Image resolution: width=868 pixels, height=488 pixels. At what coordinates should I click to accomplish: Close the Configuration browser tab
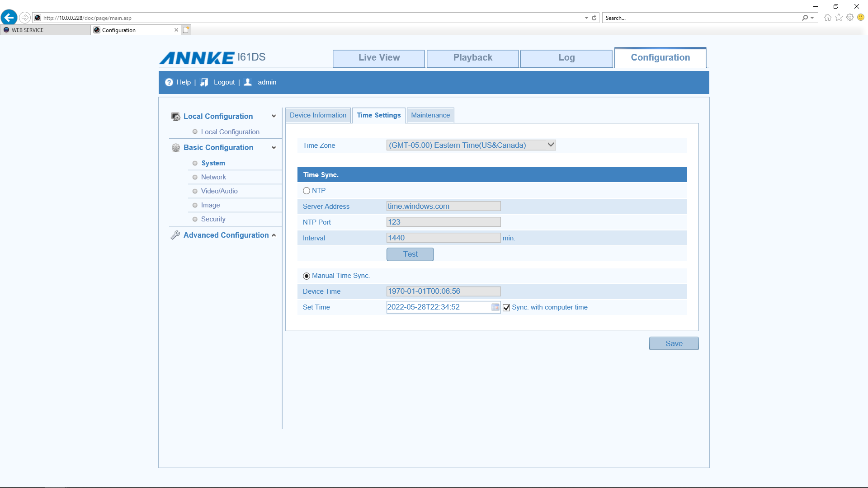click(176, 30)
